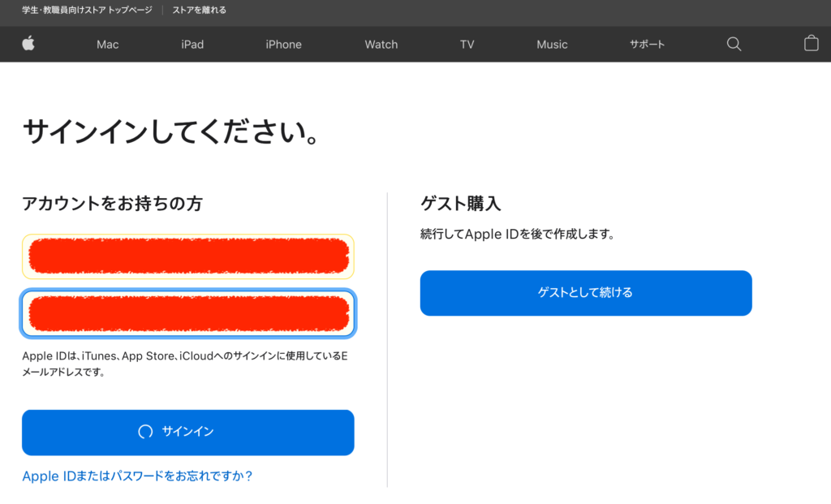Screen dimensions: 831x504
Task: Click the ゲスト購入 heading
Action: [x=461, y=204]
